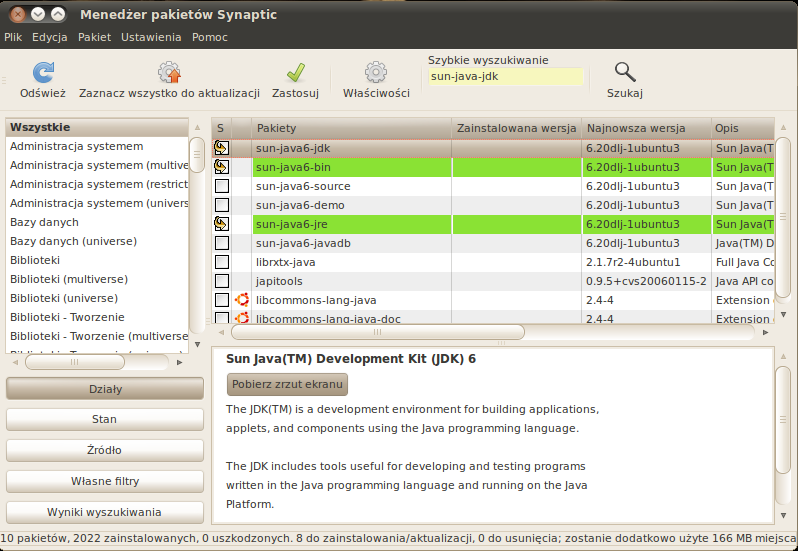Tick the checkbox for libcommons-lang-java

point(221,300)
